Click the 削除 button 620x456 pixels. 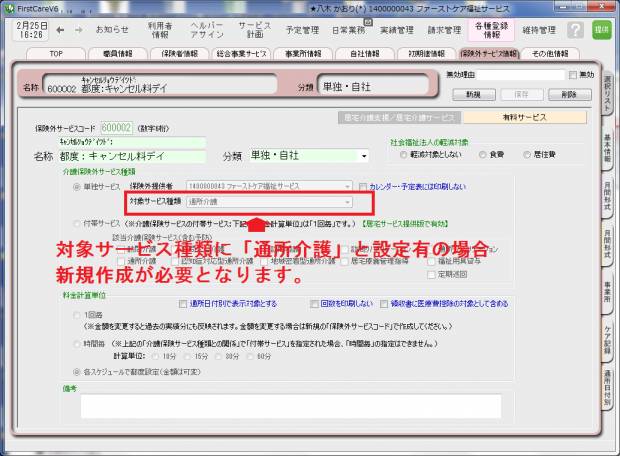(x=569, y=94)
